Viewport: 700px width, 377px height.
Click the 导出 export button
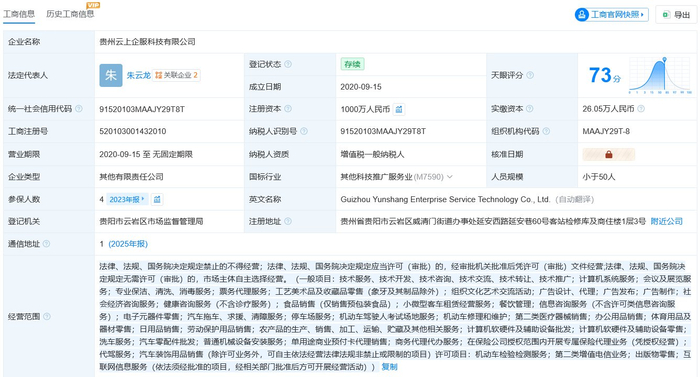(x=676, y=15)
